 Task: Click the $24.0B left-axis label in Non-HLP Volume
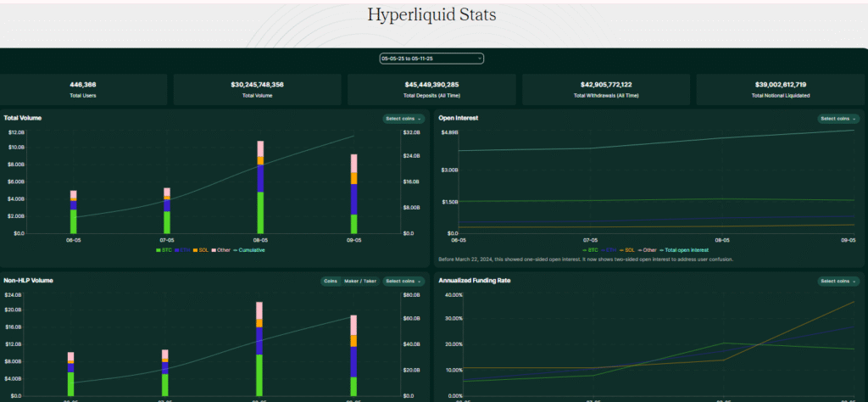point(13,294)
